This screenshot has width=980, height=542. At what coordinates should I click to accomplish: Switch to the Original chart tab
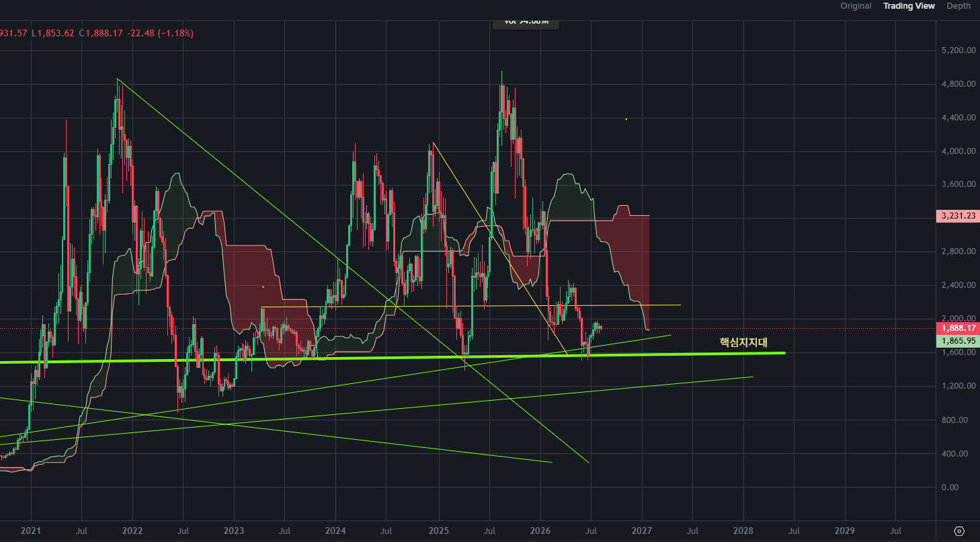(x=856, y=6)
